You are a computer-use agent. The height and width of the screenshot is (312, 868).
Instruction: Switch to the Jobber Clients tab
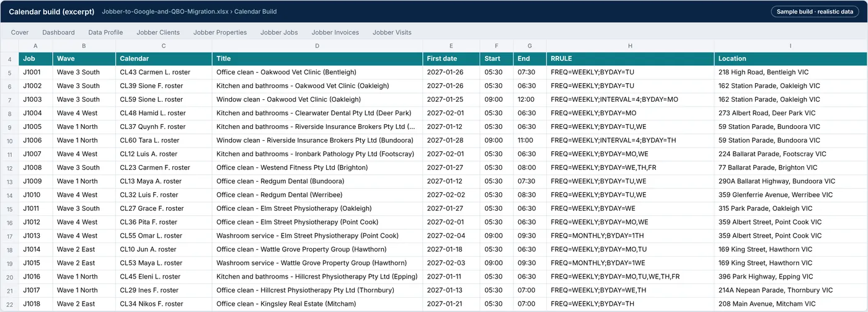click(x=158, y=32)
